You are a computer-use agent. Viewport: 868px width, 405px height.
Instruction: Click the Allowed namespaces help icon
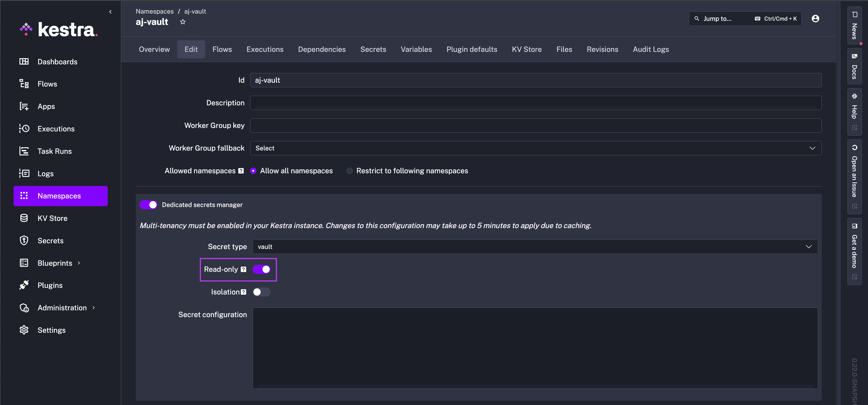tap(241, 171)
